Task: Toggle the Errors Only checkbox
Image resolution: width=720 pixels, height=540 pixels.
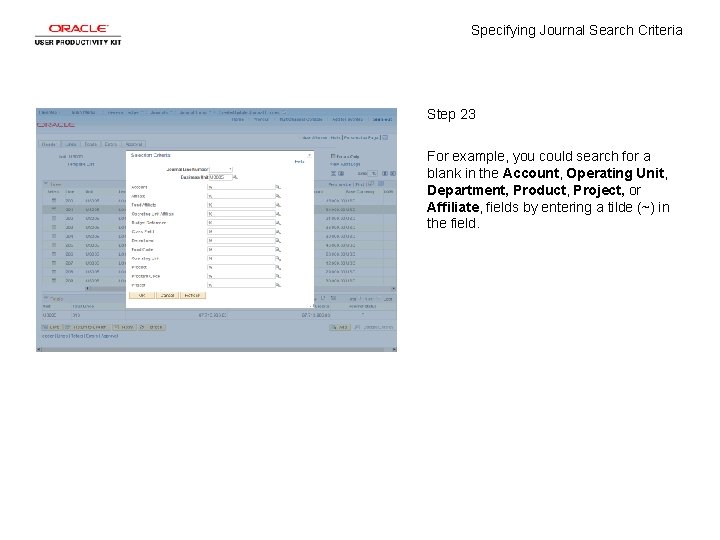Action: tap(333, 156)
